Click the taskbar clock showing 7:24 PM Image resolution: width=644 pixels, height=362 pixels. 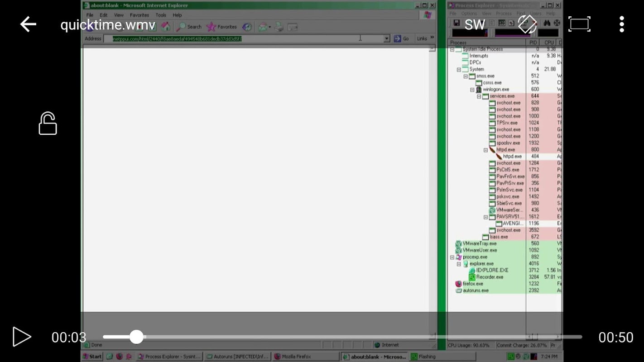click(x=549, y=357)
